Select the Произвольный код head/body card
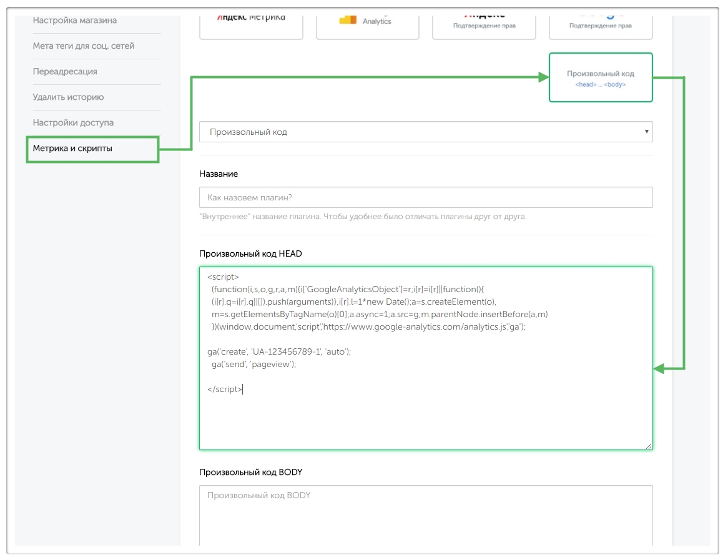This screenshot has height=560, width=728. [x=600, y=77]
